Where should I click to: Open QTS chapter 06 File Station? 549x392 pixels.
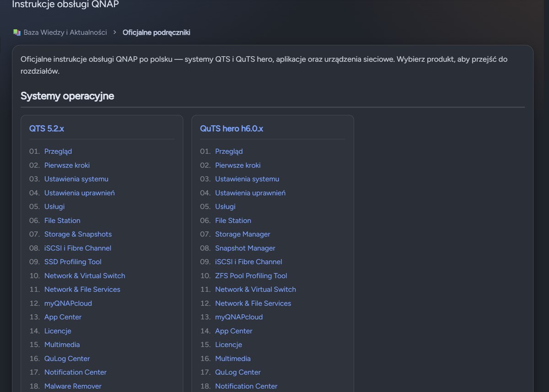coord(62,220)
